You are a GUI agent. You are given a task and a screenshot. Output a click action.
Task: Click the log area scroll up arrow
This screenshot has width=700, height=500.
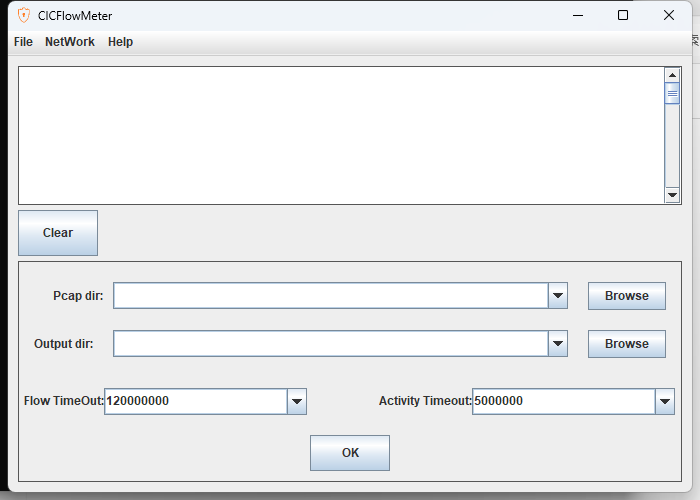(x=672, y=75)
